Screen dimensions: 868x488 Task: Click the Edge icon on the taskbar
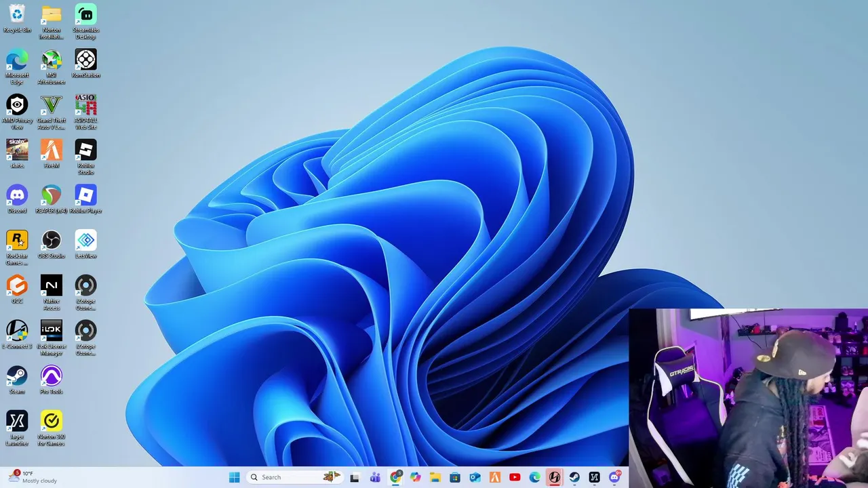535,477
